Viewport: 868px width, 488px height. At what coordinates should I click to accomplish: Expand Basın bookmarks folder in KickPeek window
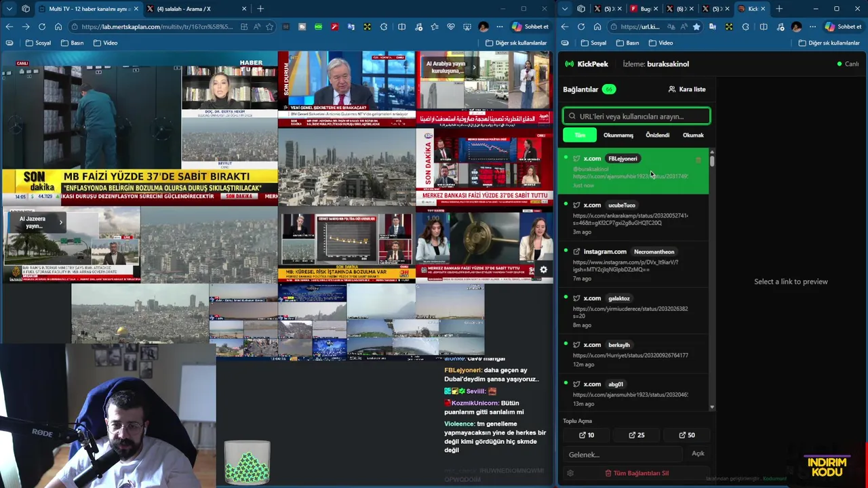(x=627, y=43)
